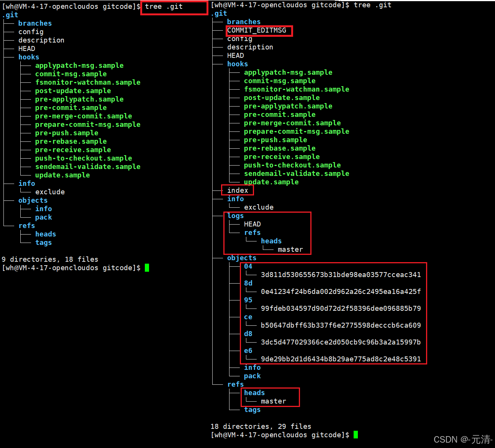Click pre-rebase.sample in right tree

(280, 148)
